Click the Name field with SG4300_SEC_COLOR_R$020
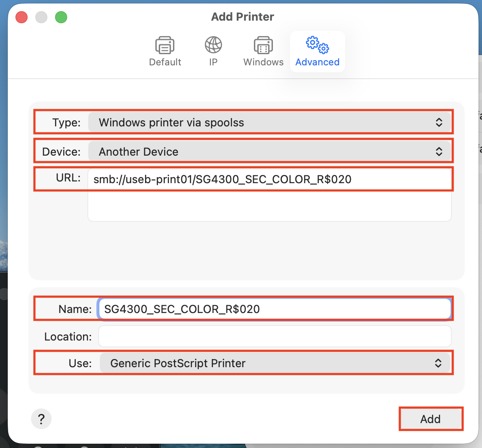482x448 pixels. tap(274, 309)
